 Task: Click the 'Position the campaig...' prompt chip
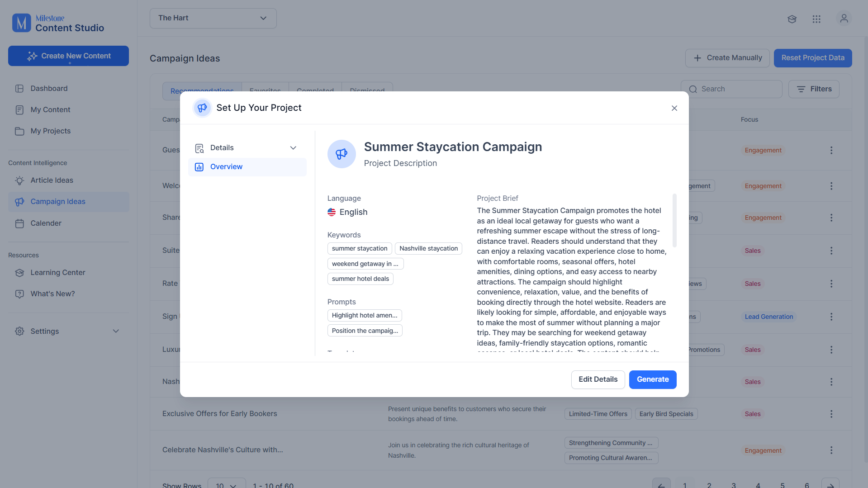(365, 331)
